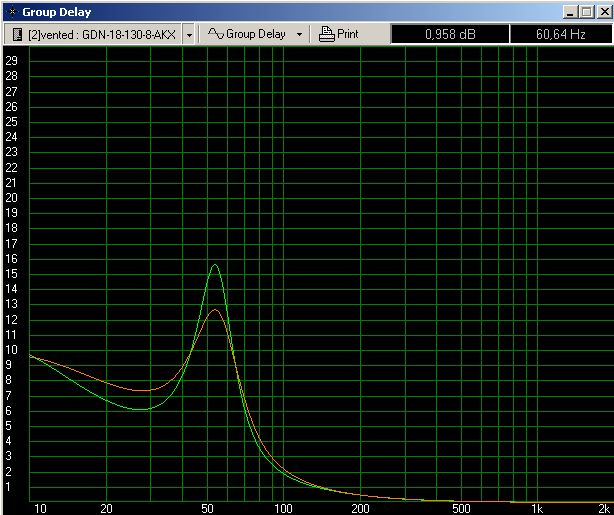This screenshot has height=515, width=614.
Task: Click the green curve peak near 55 Hz
Action: [x=214, y=265]
